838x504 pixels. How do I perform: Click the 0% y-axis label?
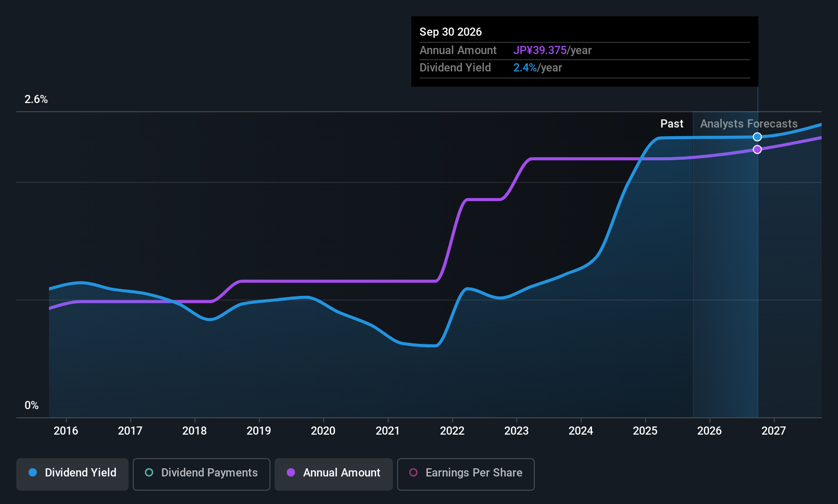tap(32, 406)
